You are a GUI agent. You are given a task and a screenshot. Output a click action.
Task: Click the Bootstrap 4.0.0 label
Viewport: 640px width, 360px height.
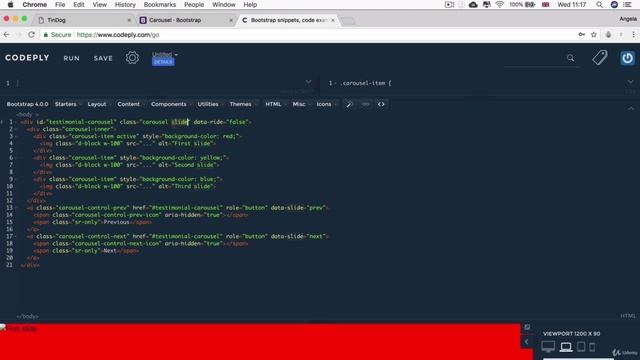point(27,104)
